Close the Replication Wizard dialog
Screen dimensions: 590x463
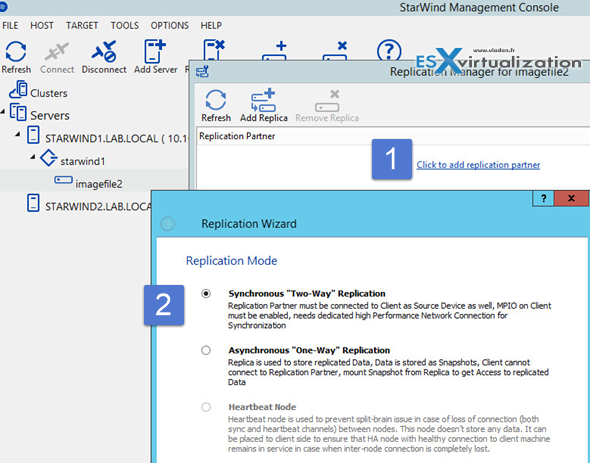click(x=571, y=198)
